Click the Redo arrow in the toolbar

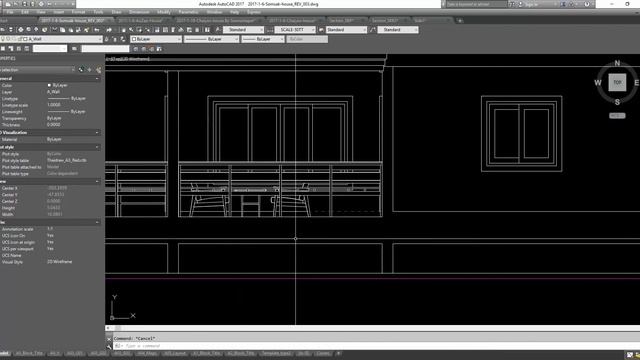click(x=109, y=30)
